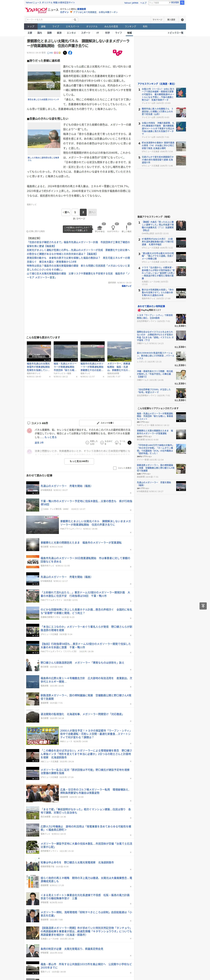The height and width of the screenshot is (980, 210).
Task: Click the Yahoo! JAPAN News logo
Action: click(x=42, y=10)
